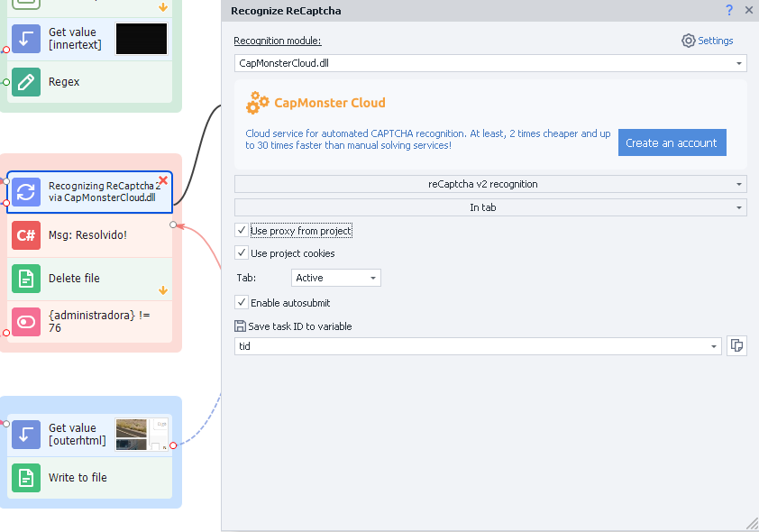Click the Create an account button
This screenshot has width=759, height=532.
pyautogui.click(x=672, y=142)
